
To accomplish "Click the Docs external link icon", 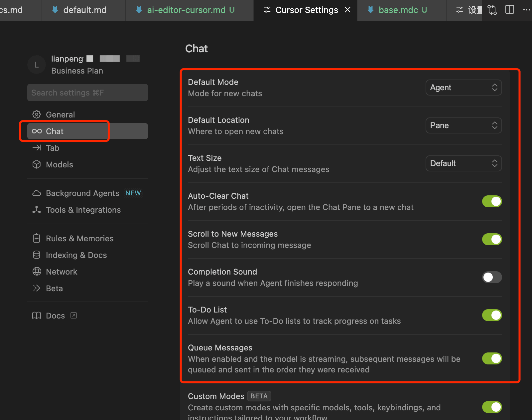I will pyautogui.click(x=74, y=315).
